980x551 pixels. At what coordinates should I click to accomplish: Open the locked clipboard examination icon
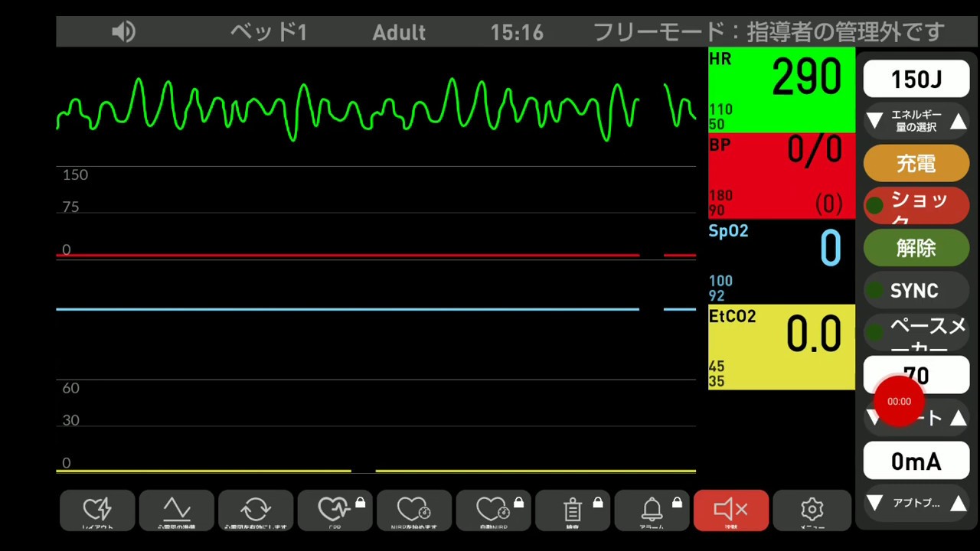coord(573,510)
